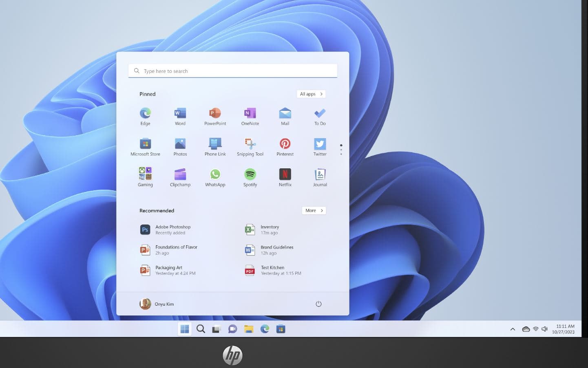Open the Test Kitchen PDF

(272, 270)
